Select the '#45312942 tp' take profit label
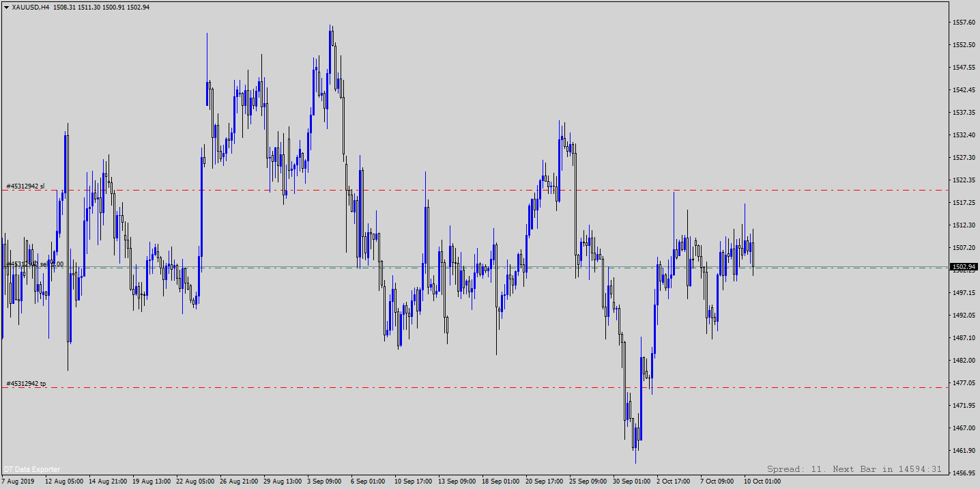This screenshot has width=980, height=489. 26,384
